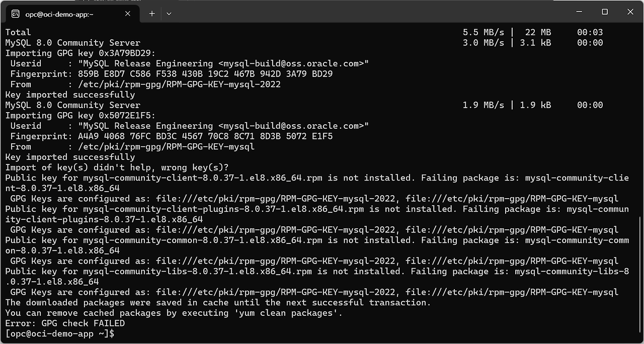This screenshot has height=344, width=644.
Task: Click the 'Importing GPG key 0x5072E1F5' line
Action: [x=80, y=116]
